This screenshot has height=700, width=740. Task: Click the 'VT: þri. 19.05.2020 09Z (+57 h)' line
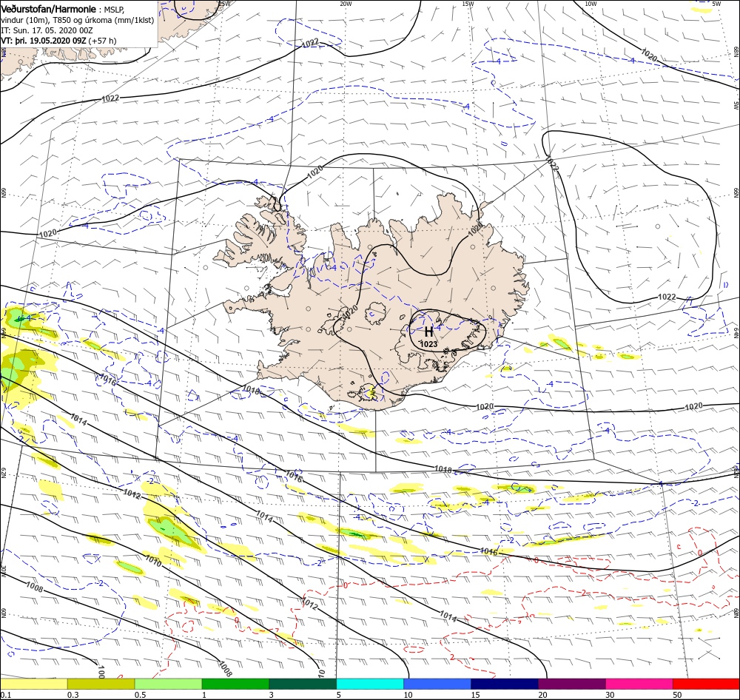(58, 41)
